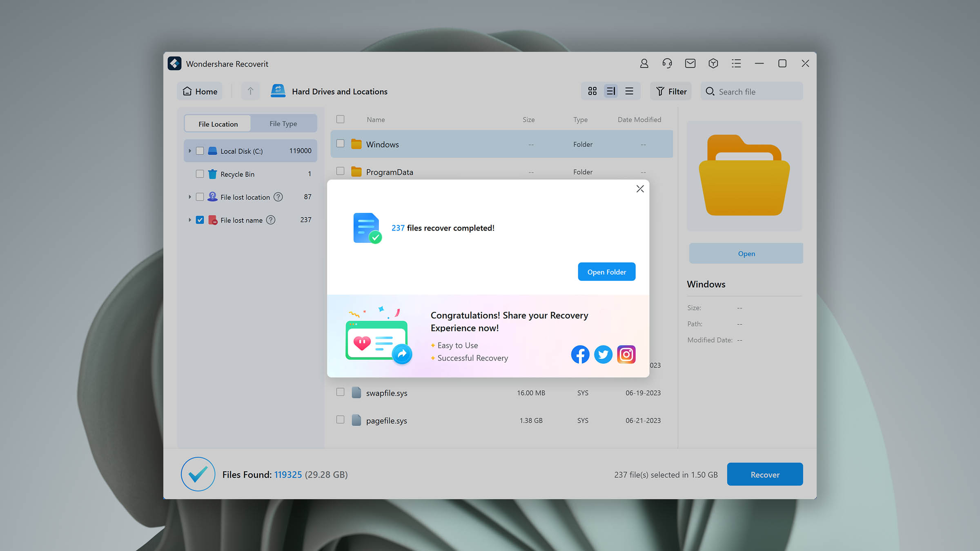The width and height of the screenshot is (980, 551).
Task: Click the 237 file(s) selected text
Action: click(666, 475)
